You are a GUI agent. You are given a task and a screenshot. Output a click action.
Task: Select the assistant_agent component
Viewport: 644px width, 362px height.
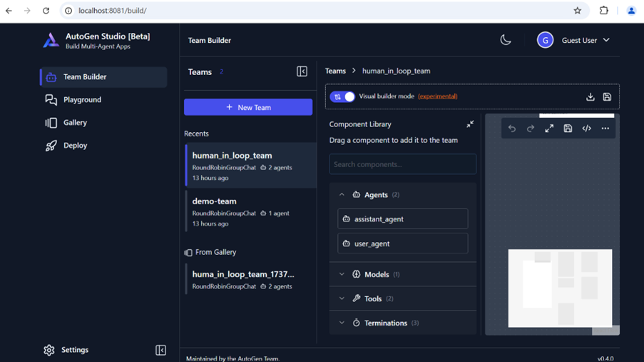[x=402, y=219]
